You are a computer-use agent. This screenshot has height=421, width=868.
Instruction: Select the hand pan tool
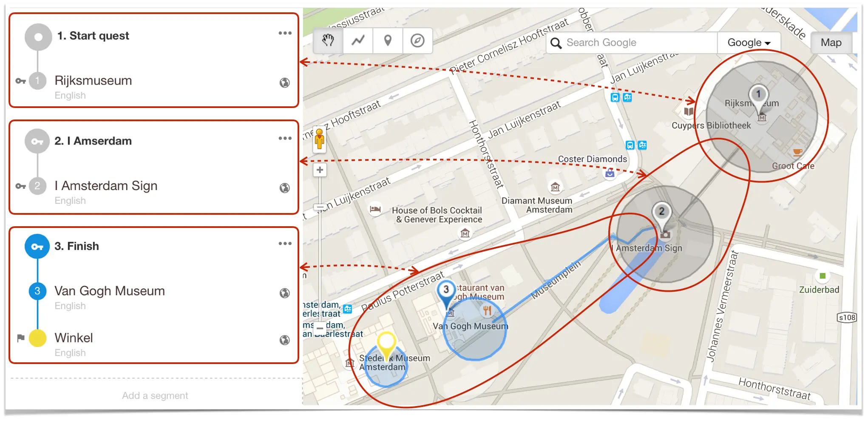tap(328, 41)
